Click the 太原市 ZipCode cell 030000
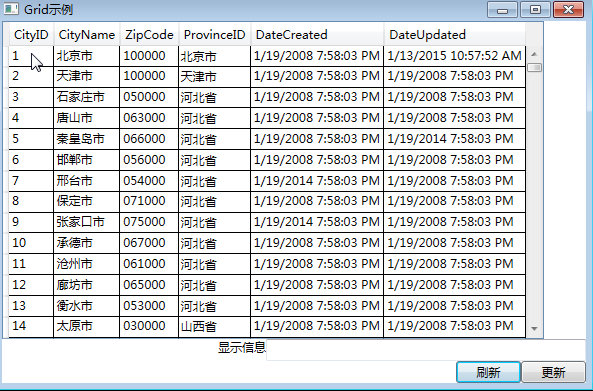 pyautogui.click(x=149, y=326)
